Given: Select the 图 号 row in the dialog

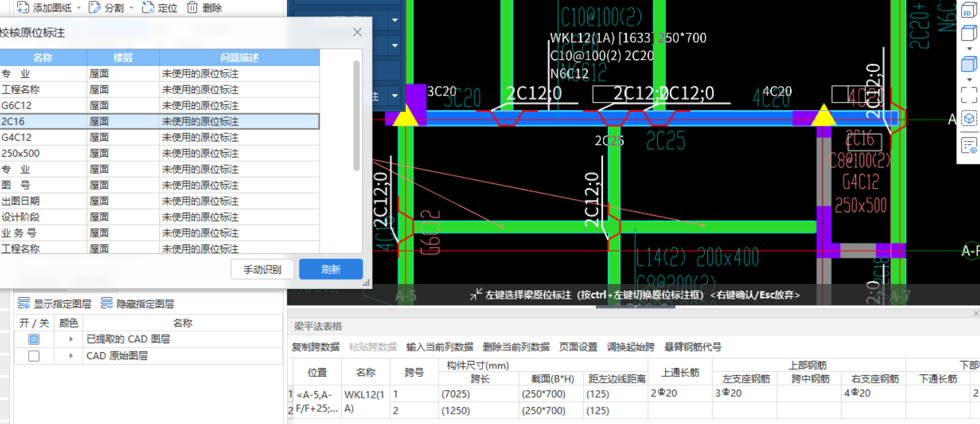Looking at the screenshot, I should click(x=159, y=185).
